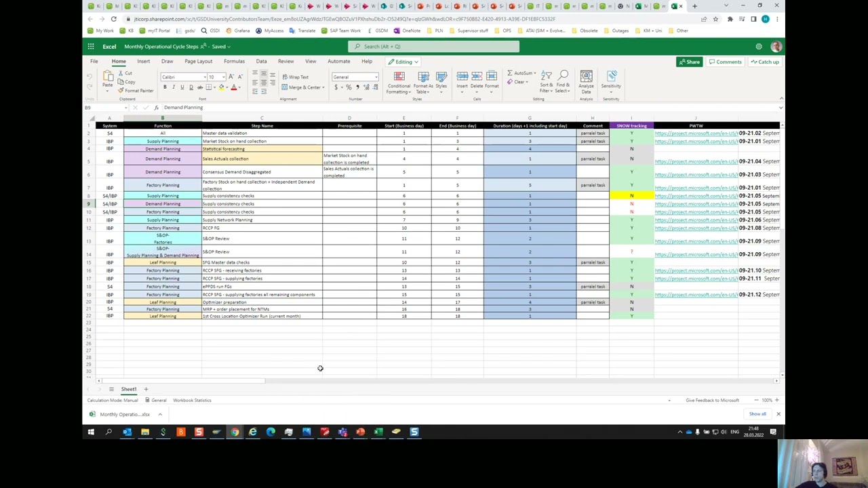Toggle Double Underline formatting
This screenshot has width=868, height=488.
point(191,87)
